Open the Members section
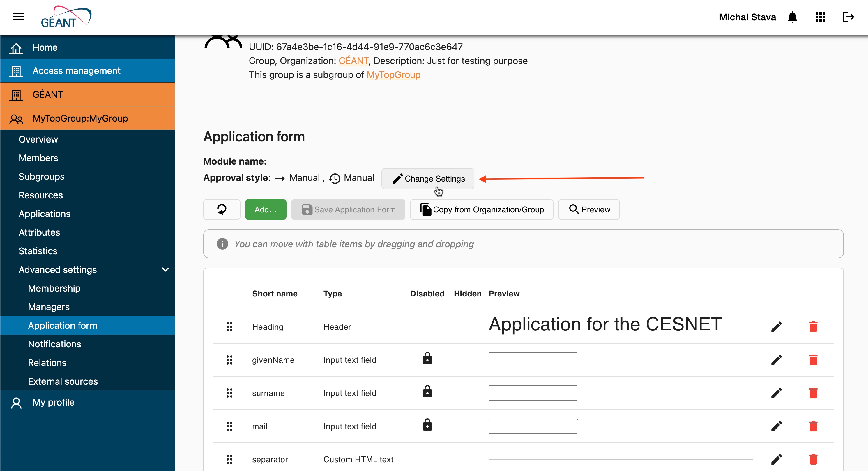 [x=88, y=158]
